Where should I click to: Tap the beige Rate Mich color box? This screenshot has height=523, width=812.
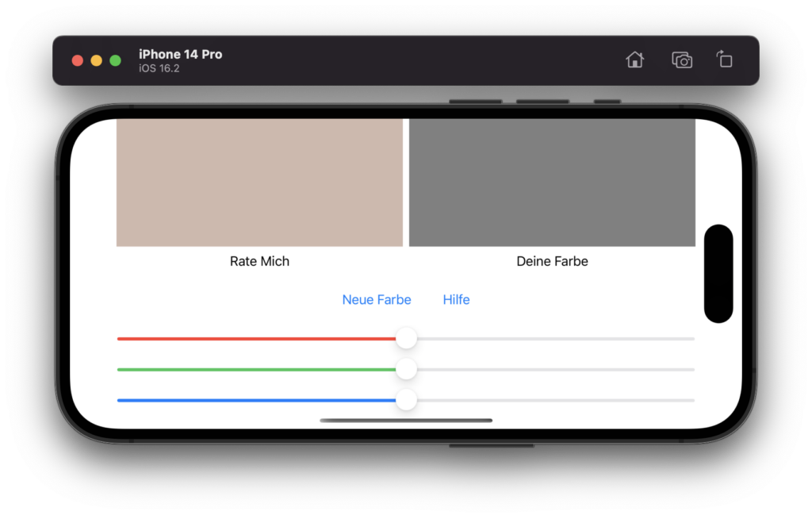259,183
